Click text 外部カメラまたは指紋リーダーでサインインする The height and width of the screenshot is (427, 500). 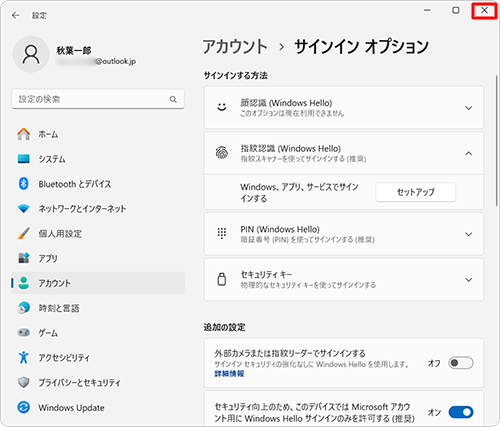[290, 353]
